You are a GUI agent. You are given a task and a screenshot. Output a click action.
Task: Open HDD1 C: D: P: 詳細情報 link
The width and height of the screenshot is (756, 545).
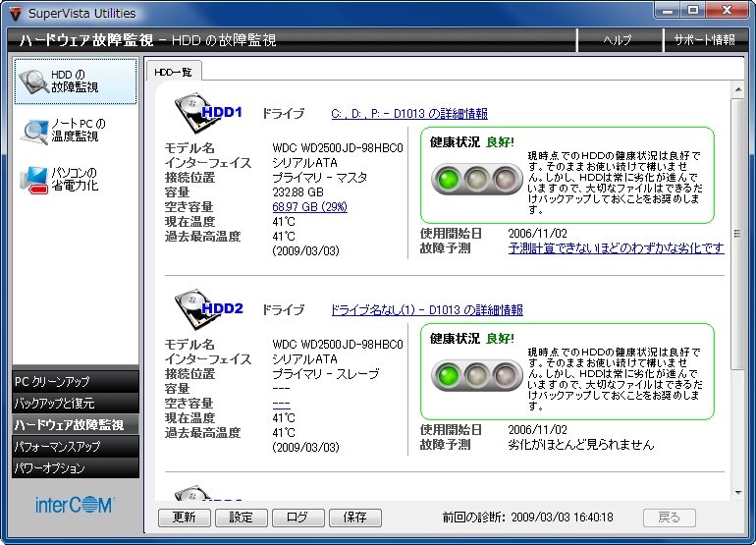409,114
